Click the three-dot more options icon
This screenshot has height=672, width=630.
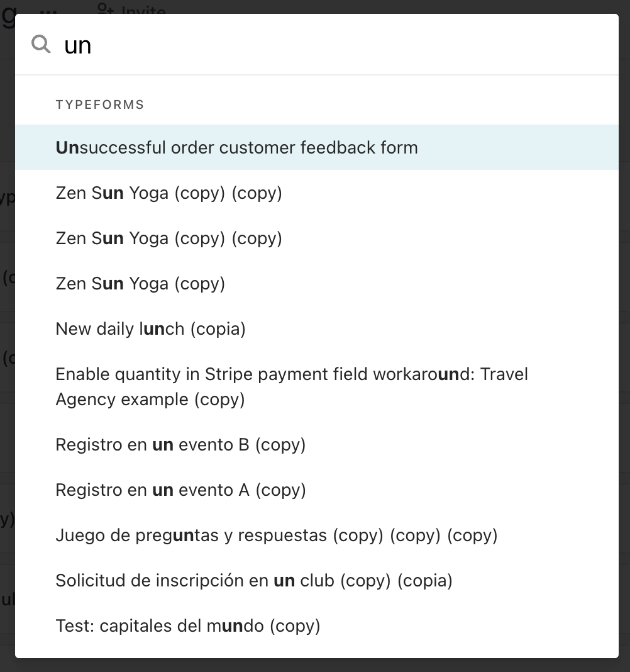tap(48, 11)
